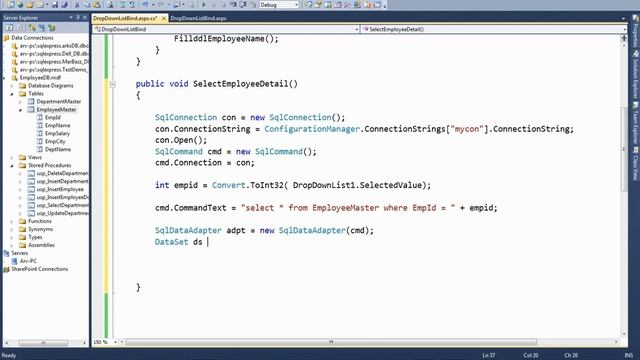Switch to DropDownListBind.aspx tab
This screenshot has height=360, width=640.
pos(198,18)
